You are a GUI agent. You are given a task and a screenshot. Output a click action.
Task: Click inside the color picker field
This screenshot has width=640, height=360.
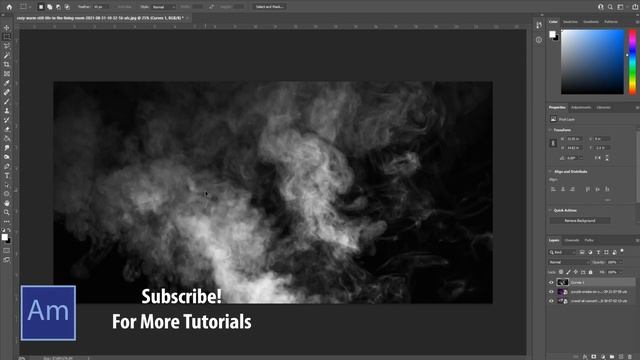click(592, 62)
